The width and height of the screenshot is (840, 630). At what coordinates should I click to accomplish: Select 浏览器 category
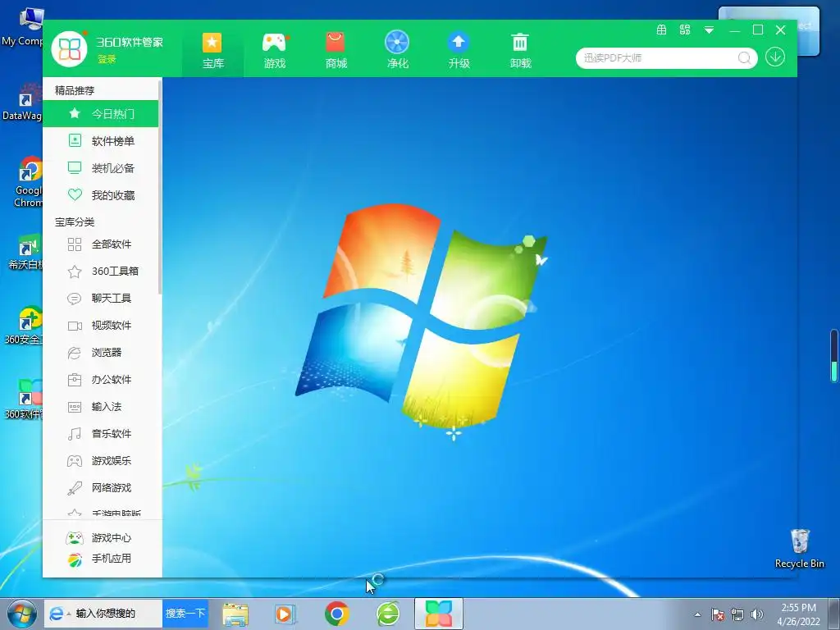tap(100, 353)
